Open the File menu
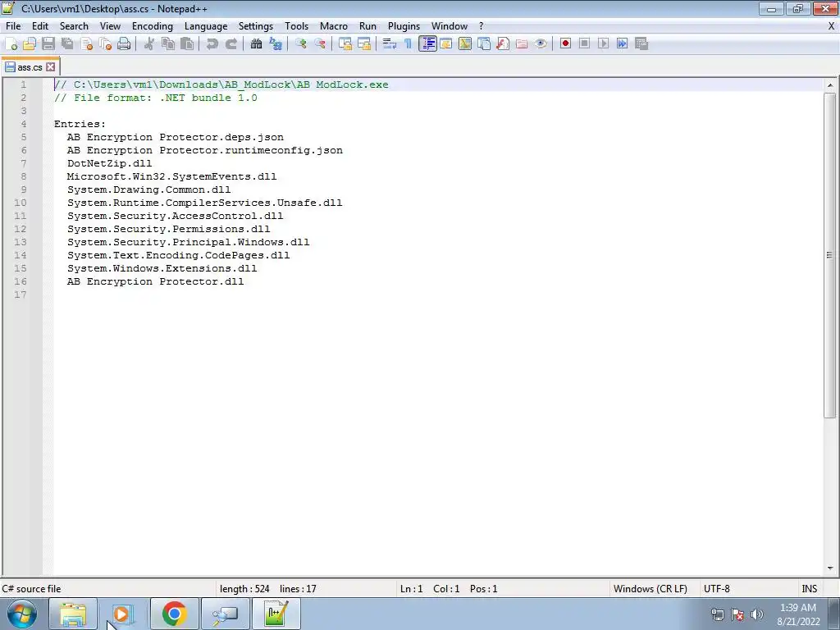The image size is (840, 630). coord(13,26)
